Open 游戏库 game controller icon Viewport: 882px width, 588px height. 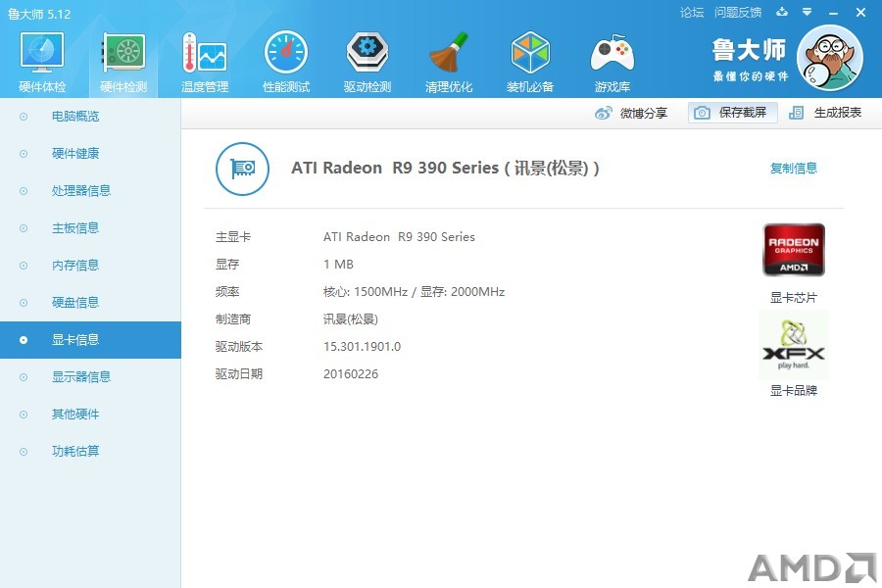(x=612, y=53)
